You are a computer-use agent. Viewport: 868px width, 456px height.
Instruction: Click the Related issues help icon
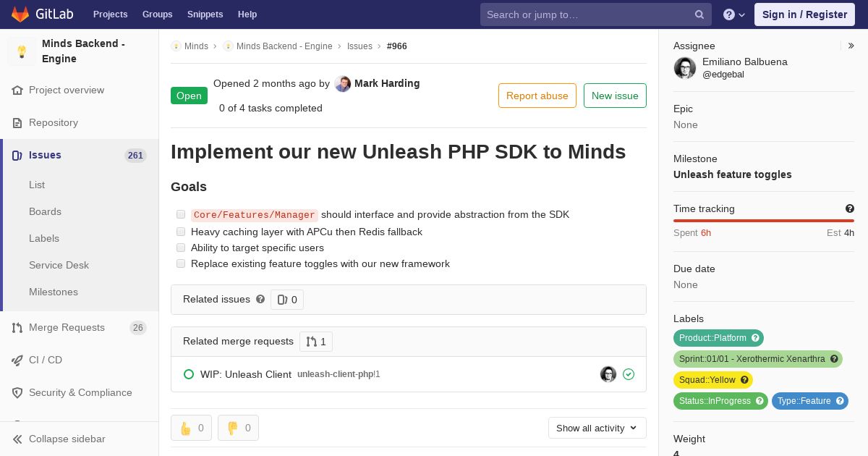(260, 299)
